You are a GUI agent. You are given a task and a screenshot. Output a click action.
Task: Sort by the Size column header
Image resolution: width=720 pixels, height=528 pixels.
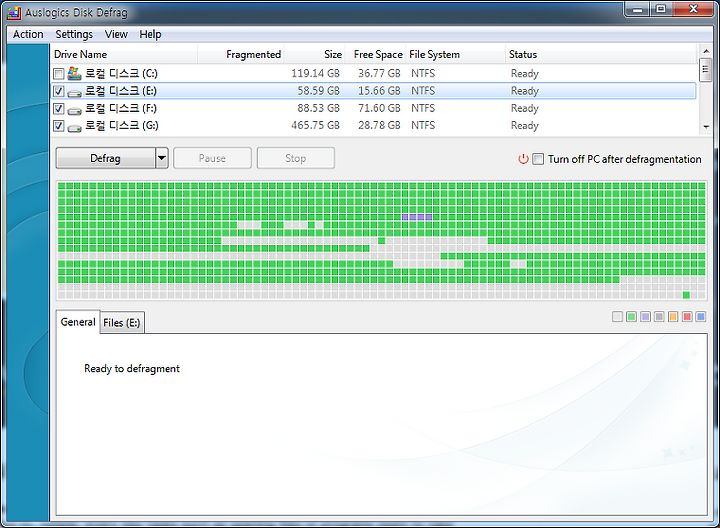(x=314, y=54)
